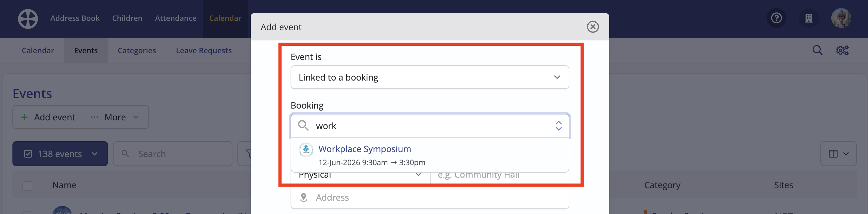Viewport: 868px width, 214px height.
Task: Switch to the Categories tab
Action: 137,51
